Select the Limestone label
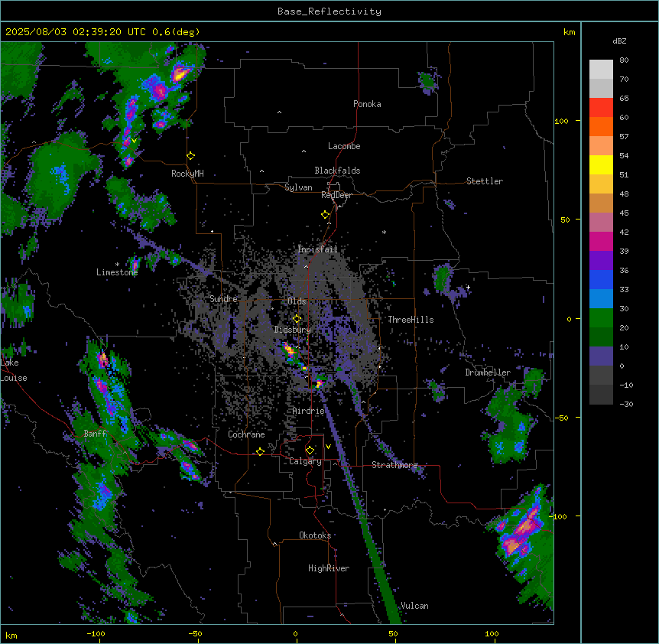Image resolution: width=659 pixels, height=644 pixels. coord(117,272)
